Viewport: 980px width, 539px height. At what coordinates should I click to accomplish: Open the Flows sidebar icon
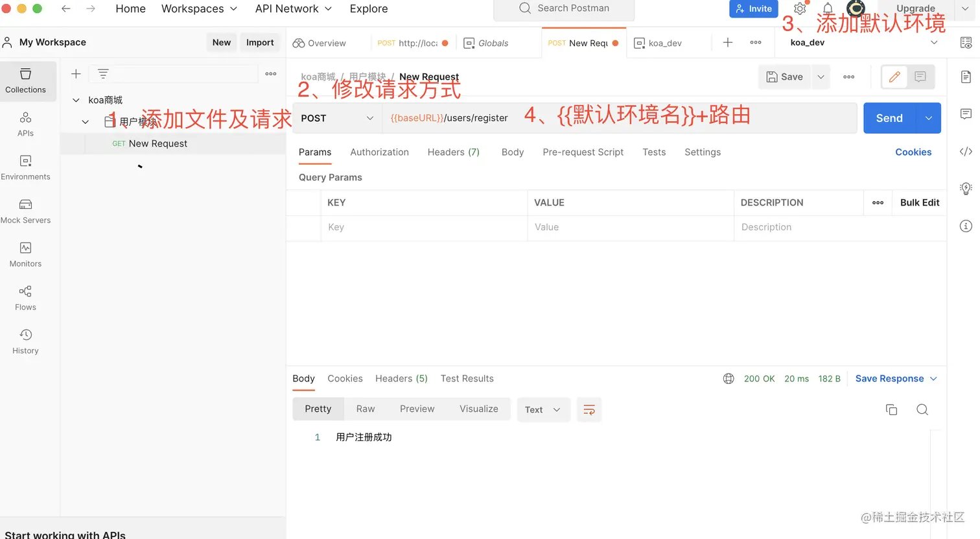(25, 298)
